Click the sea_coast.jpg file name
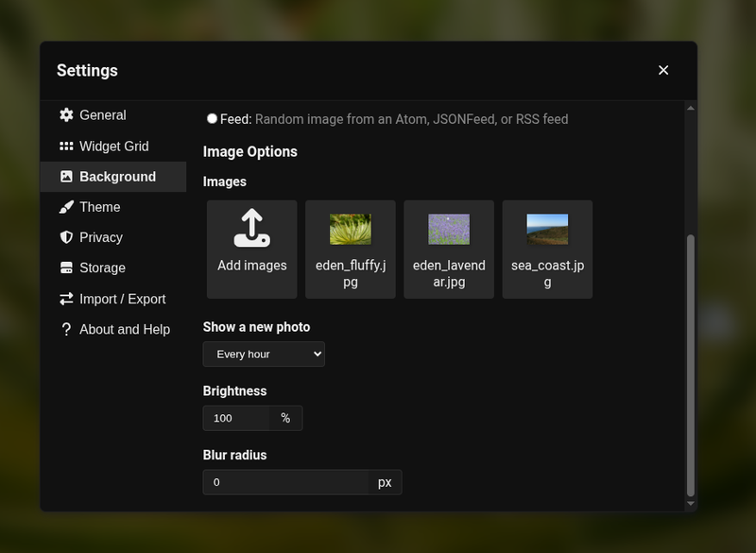Viewport: 756px width, 553px height. coord(547,273)
